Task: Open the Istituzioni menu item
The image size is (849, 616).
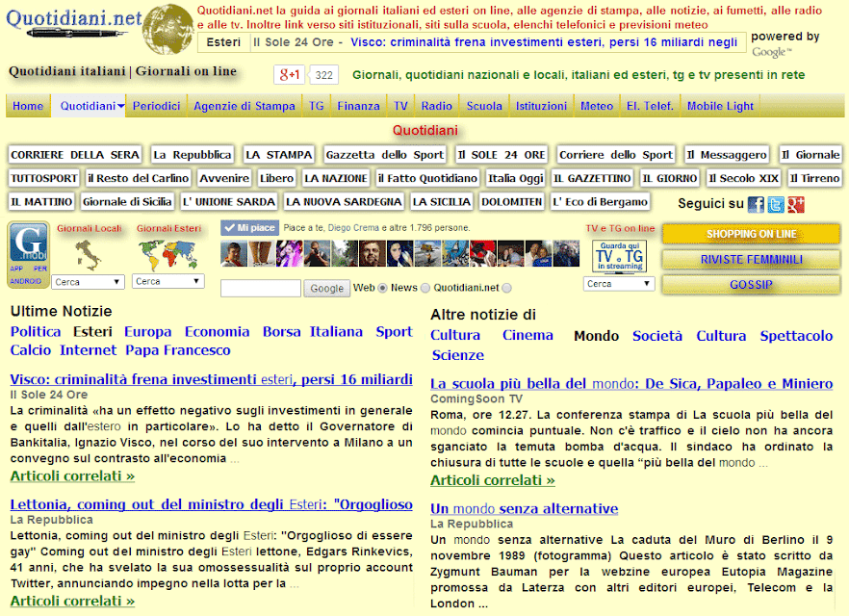Action: tap(541, 106)
